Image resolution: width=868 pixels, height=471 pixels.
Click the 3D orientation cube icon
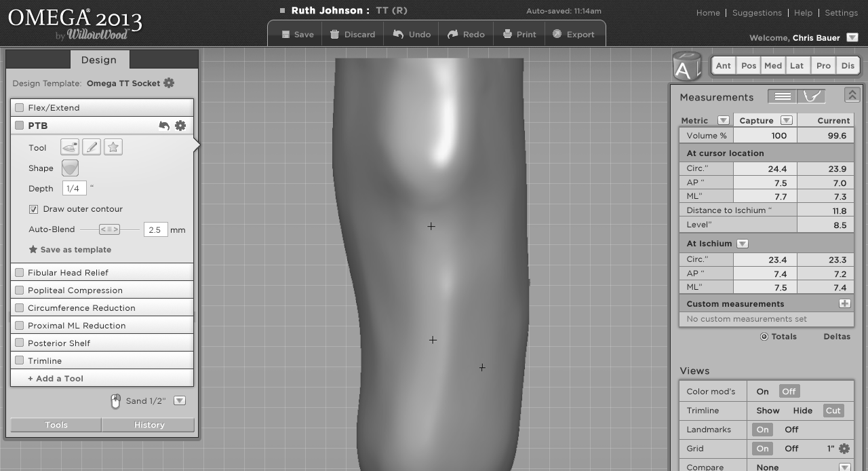[x=686, y=67]
